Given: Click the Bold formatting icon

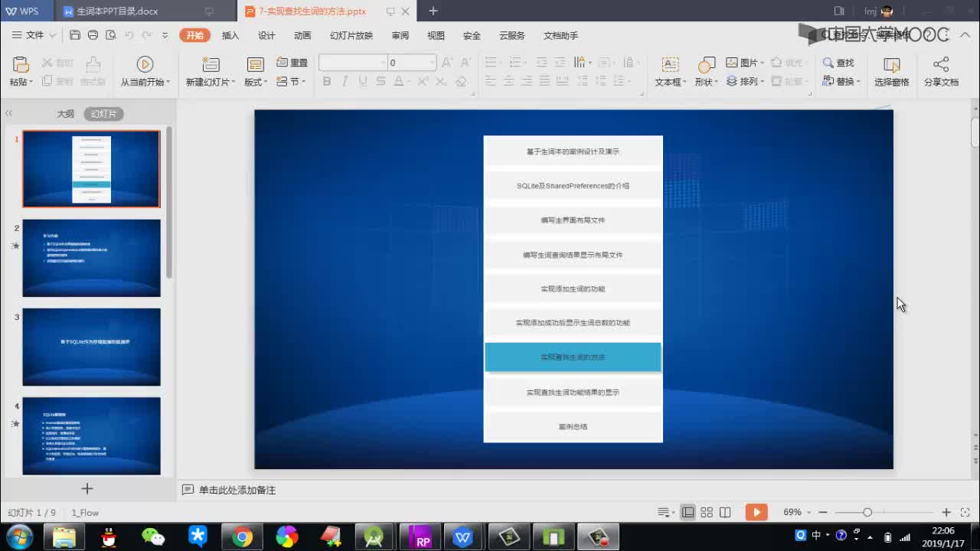Looking at the screenshot, I should 327,81.
